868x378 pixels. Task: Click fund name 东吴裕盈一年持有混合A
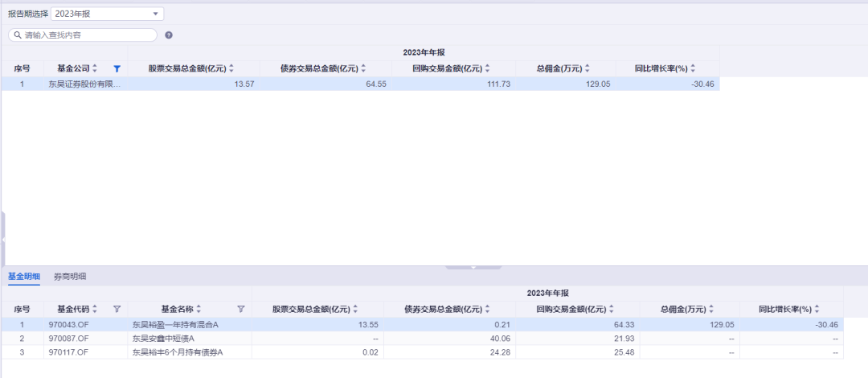pos(175,324)
